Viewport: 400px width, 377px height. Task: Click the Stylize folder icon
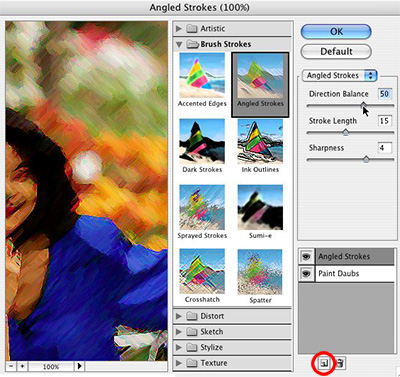[x=192, y=347]
